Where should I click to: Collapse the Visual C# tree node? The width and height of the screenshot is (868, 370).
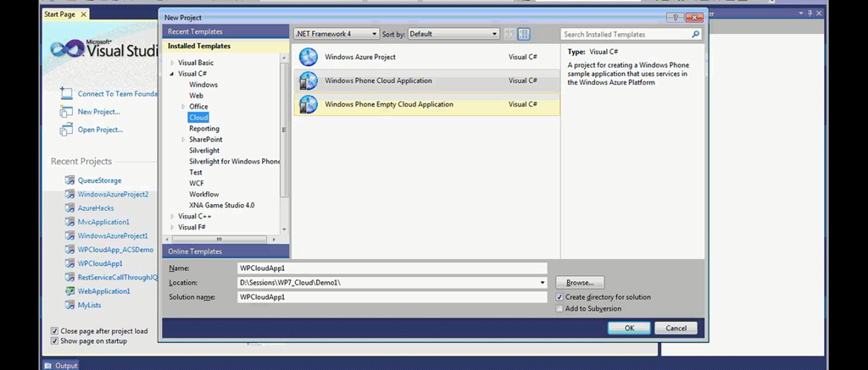[x=171, y=74]
